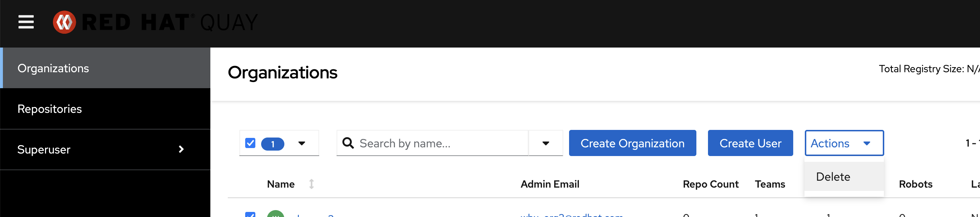Screen dimensions: 980x217
Task: Click the Admin Email column header
Action: click(550, 184)
